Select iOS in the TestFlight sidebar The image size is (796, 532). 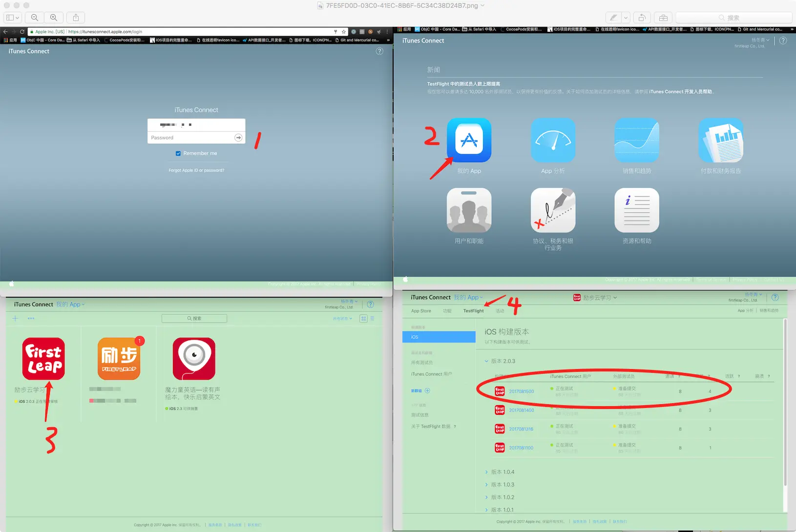[439, 337]
